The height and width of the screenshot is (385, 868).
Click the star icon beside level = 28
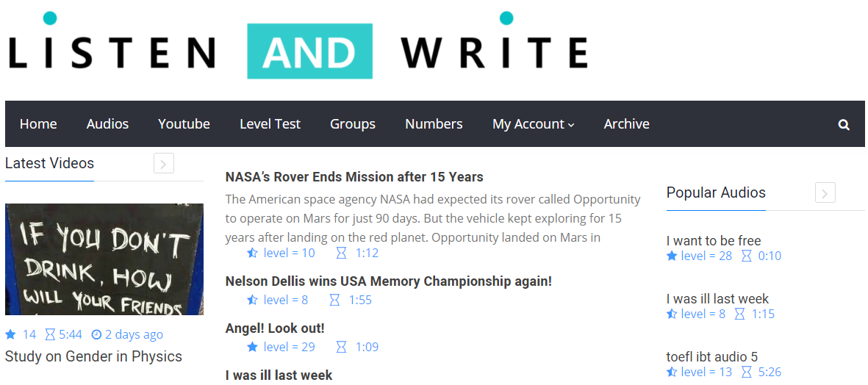(671, 256)
